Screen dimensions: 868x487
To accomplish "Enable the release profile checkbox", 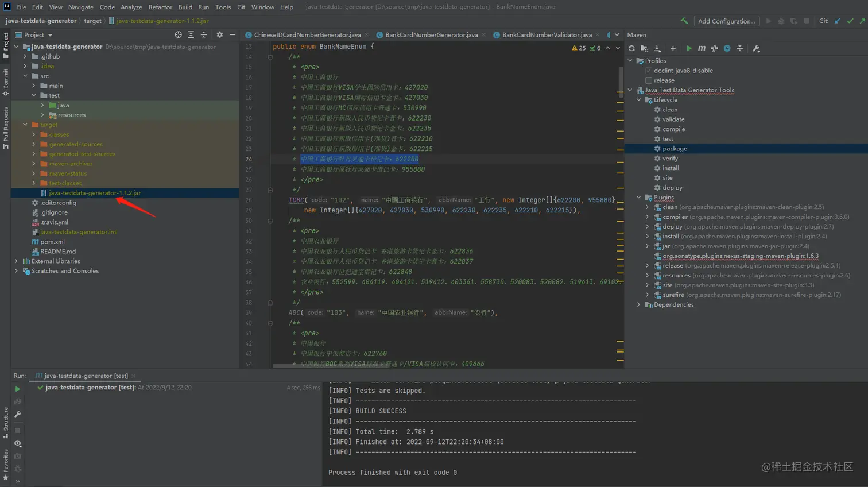I will pos(649,80).
